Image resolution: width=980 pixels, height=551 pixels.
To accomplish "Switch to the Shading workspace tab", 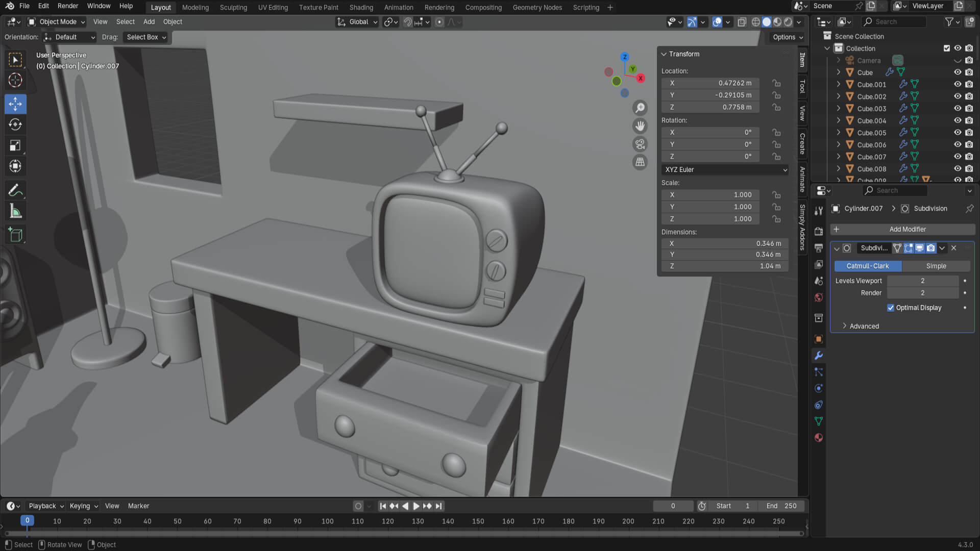I will 361,8.
